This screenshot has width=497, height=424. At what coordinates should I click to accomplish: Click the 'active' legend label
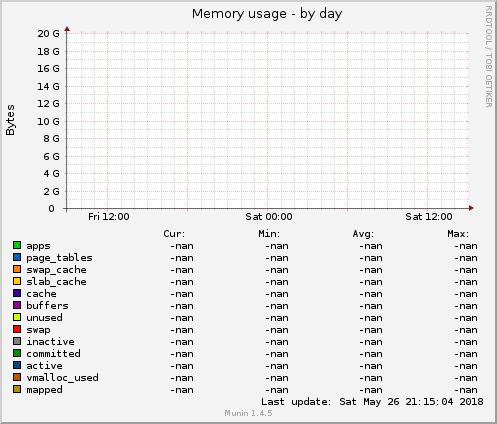point(44,366)
